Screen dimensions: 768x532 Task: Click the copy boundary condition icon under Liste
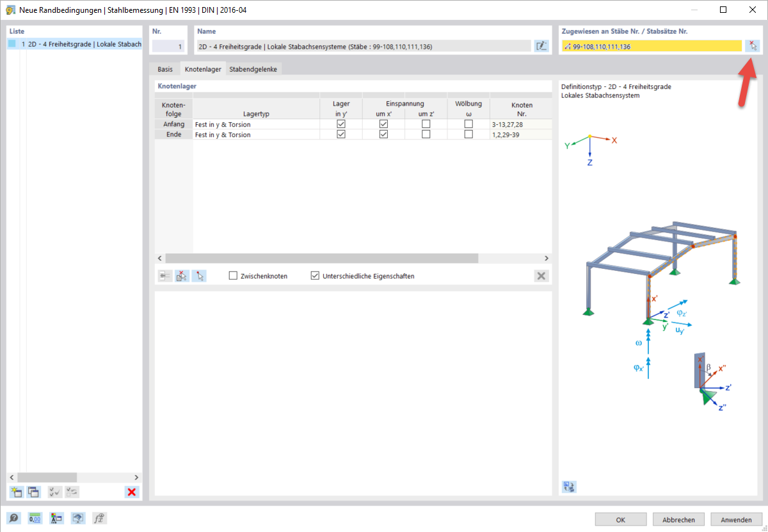tap(33, 492)
